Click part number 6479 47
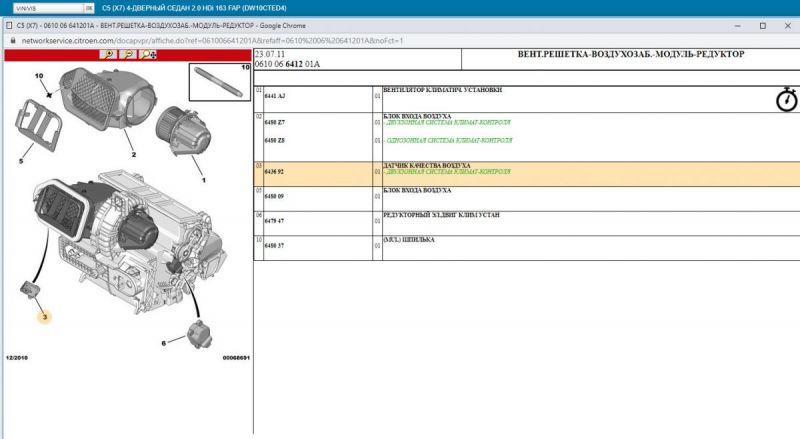This screenshot has height=439, width=800. (276, 220)
